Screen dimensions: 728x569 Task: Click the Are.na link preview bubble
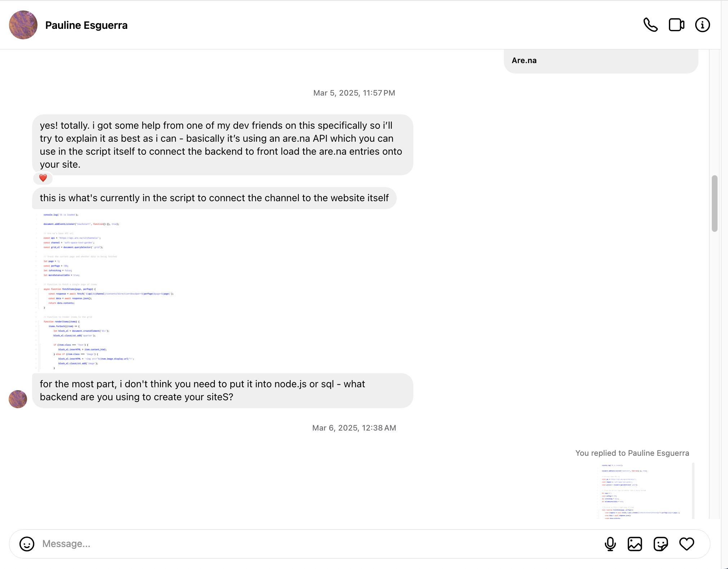(x=600, y=61)
